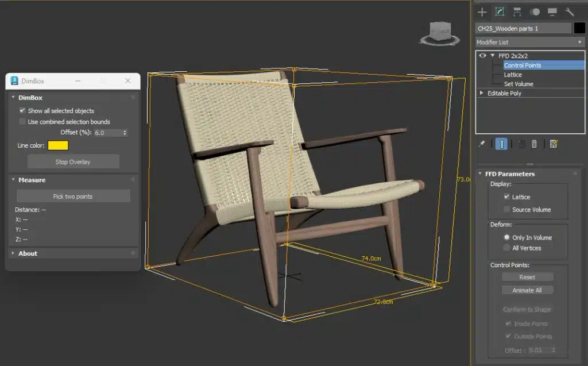The width and height of the screenshot is (588, 366).
Task: Select Only In Volume radio button
Action: (506, 237)
